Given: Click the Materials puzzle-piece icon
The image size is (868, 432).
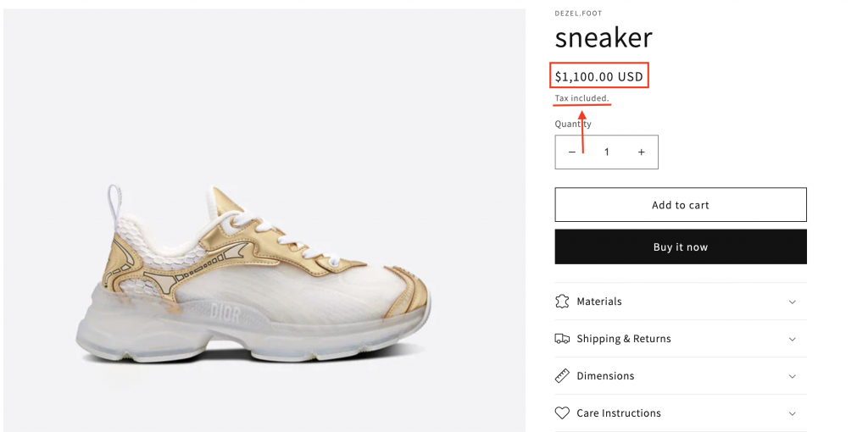Looking at the screenshot, I should click(x=562, y=302).
